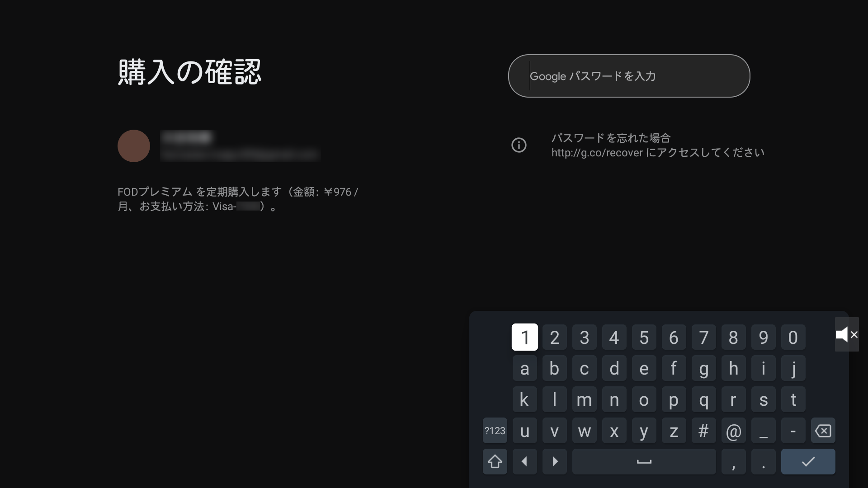Viewport: 868px width, 488px height.
Task: Tap the period key
Action: (x=763, y=461)
